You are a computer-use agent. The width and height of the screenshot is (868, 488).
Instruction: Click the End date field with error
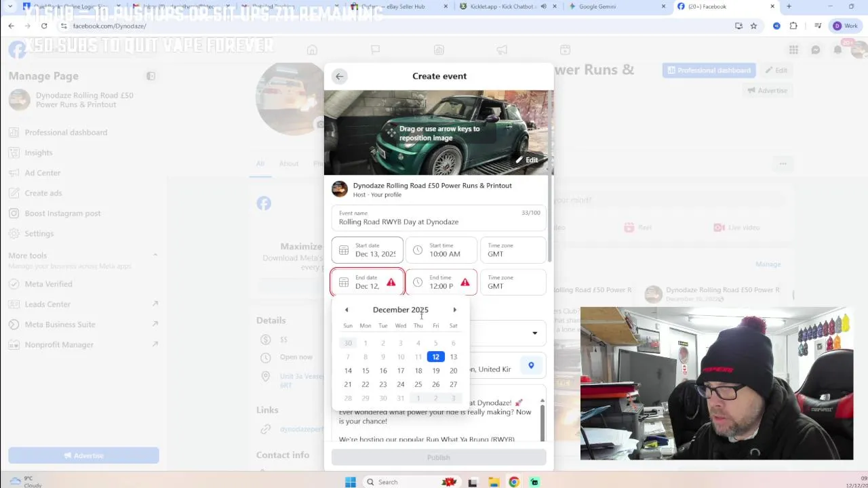(x=367, y=282)
